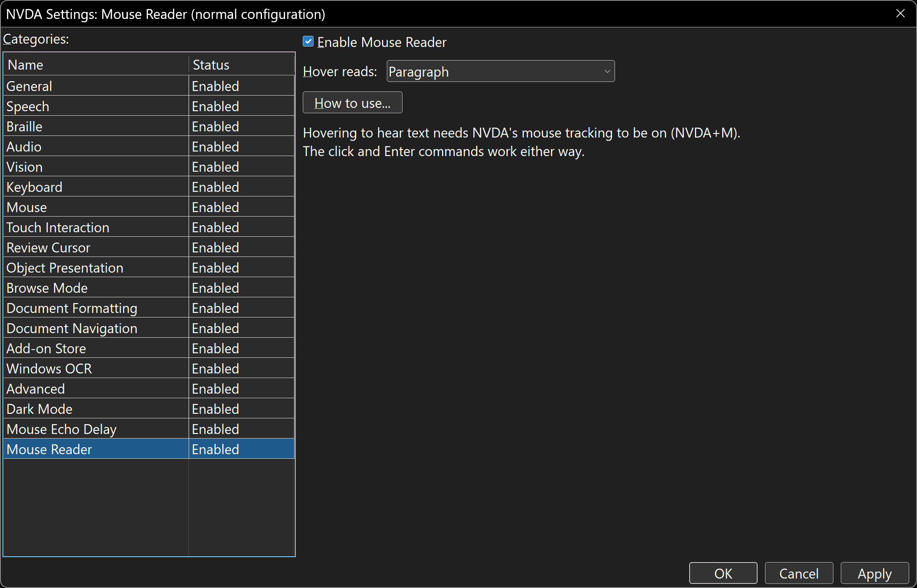917x588 pixels.
Task: Open Object Presentation settings category
Action: pos(149,267)
